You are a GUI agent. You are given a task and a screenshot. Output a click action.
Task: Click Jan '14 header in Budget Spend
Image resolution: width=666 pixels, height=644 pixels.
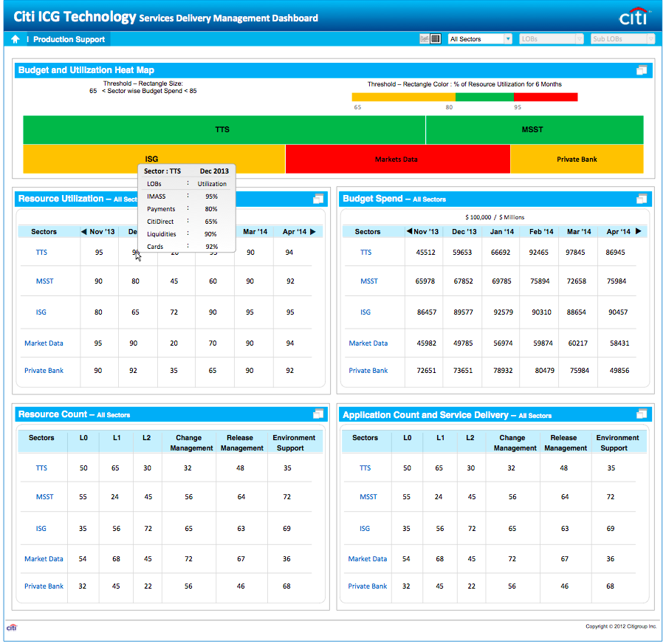point(501,231)
